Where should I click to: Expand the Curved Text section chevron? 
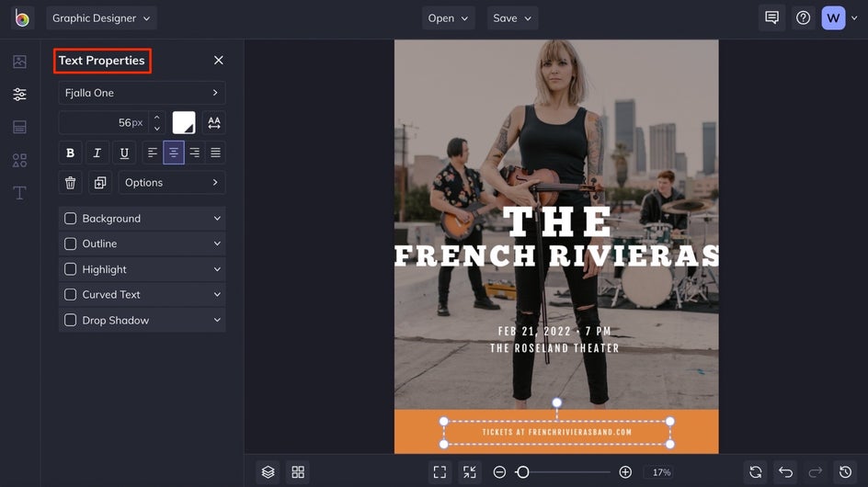coord(217,294)
